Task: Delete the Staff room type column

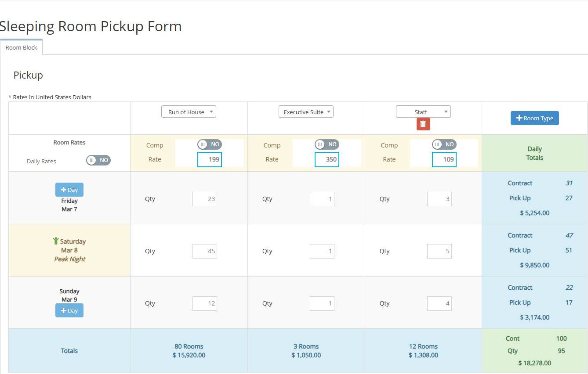Action: tap(423, 124)
